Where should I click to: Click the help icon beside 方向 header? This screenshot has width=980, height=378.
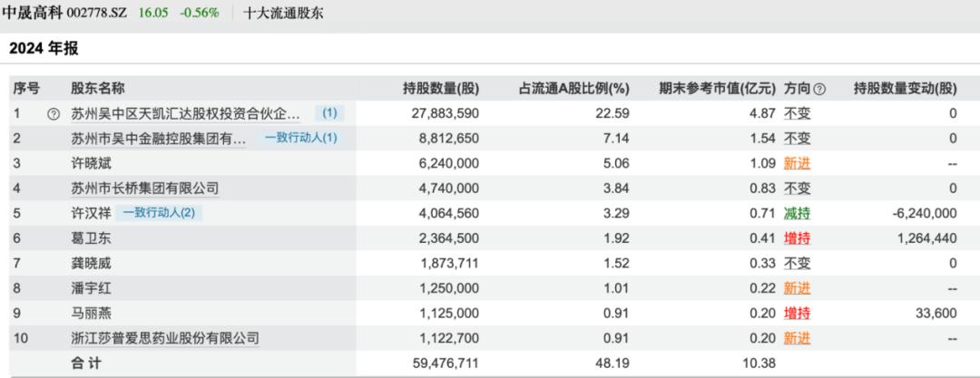click(x=820, y=89)
